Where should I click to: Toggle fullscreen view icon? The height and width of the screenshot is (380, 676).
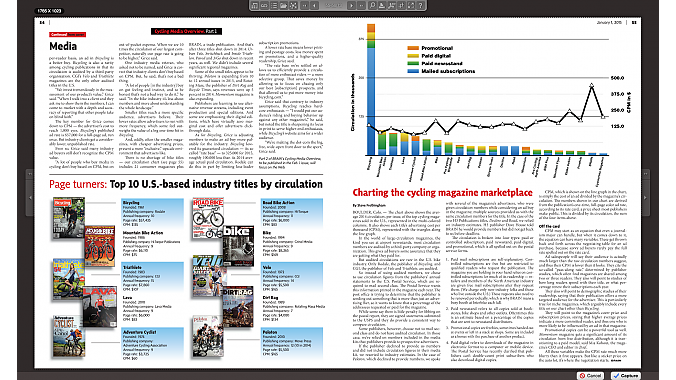[x=411, y=6]
